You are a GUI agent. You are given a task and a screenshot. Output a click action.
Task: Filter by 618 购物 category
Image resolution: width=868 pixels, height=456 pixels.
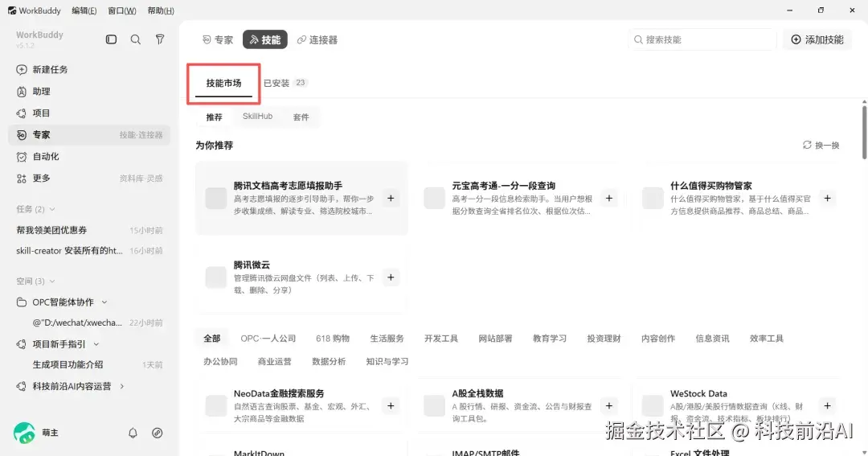(333, 339)
